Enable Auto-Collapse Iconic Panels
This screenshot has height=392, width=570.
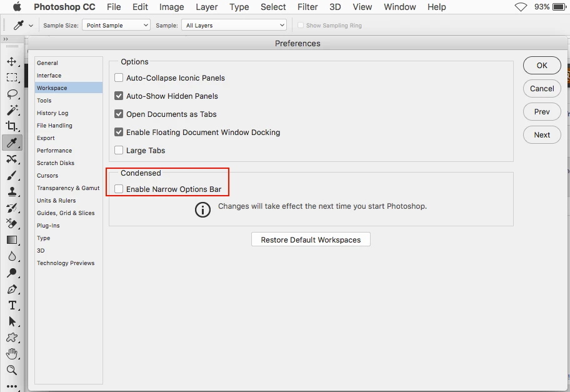[119, 78]
